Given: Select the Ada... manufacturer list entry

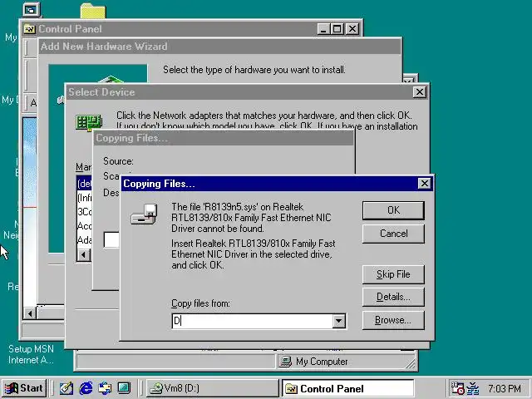Looking at the screenshot, I should pos(85,240).
